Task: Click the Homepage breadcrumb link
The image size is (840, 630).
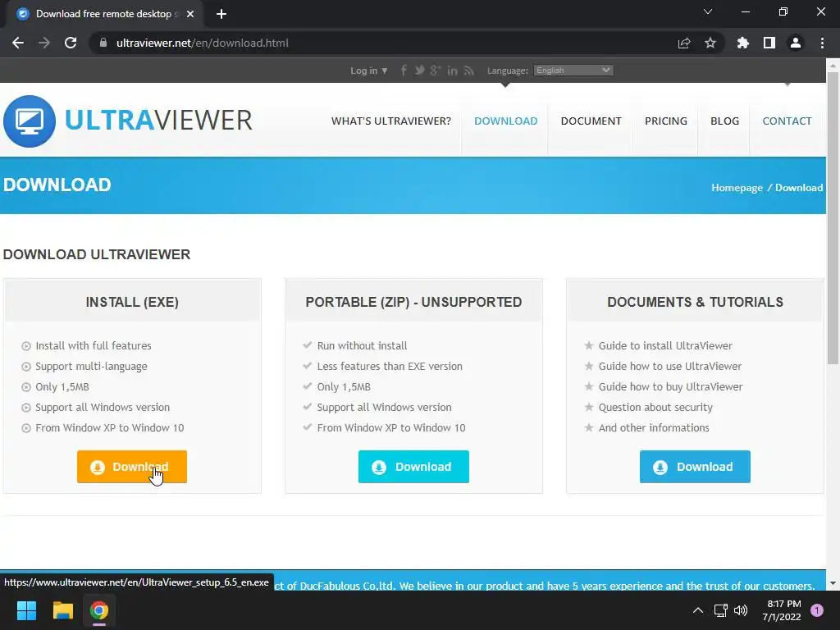Action: (x=737, y=188)
